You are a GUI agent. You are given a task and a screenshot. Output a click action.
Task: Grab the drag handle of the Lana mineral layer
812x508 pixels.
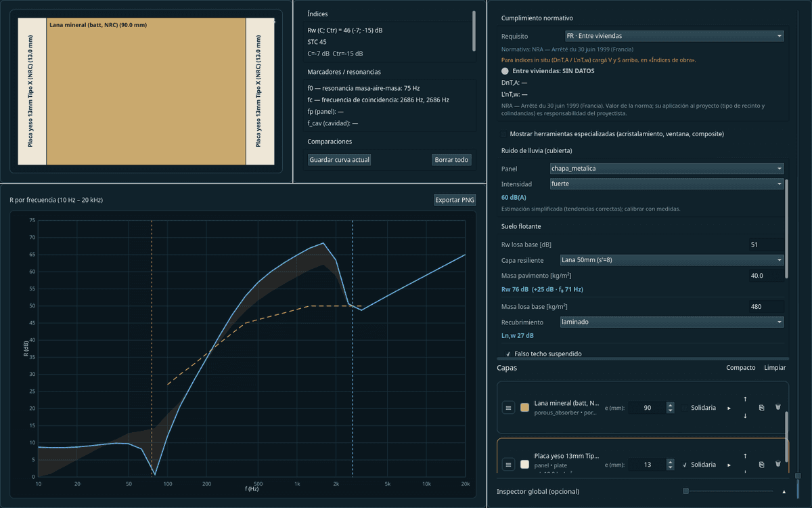(509, 408)
